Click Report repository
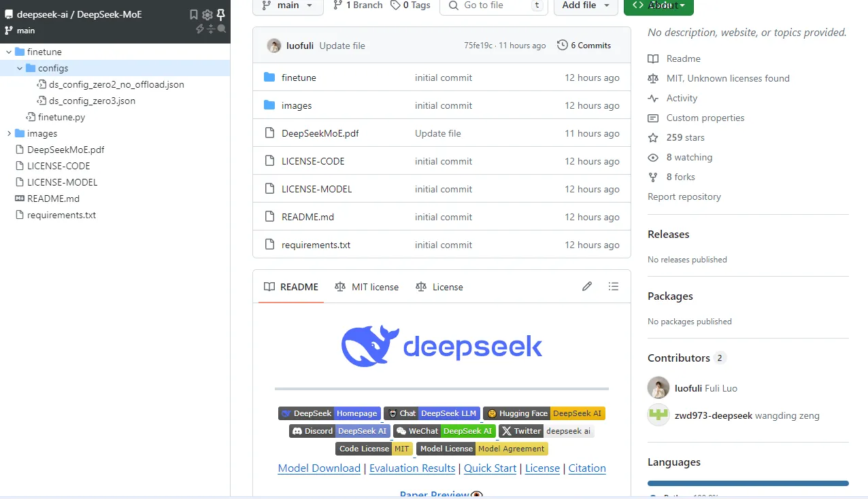Screen dimensions: 868x499 684,196
